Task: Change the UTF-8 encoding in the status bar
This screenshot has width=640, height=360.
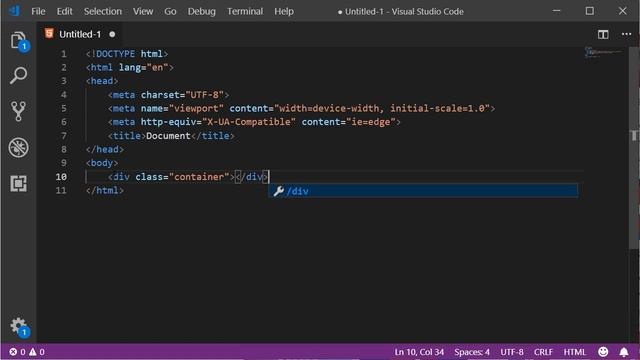Action: pos(512,352)
